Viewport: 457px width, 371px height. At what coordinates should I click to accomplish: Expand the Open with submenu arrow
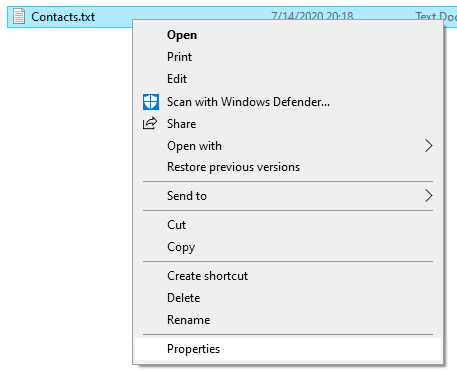pos(429,146)
